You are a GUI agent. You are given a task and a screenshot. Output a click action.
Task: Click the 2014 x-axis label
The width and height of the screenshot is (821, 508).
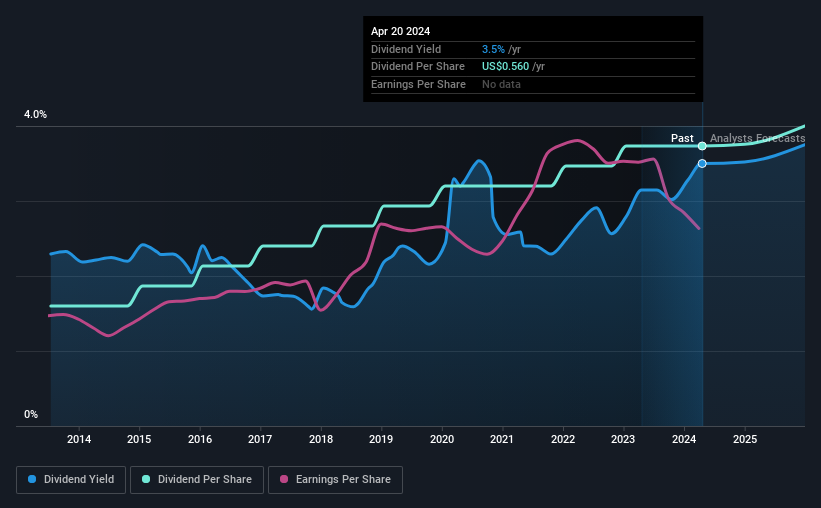click(x=79, y=439)
